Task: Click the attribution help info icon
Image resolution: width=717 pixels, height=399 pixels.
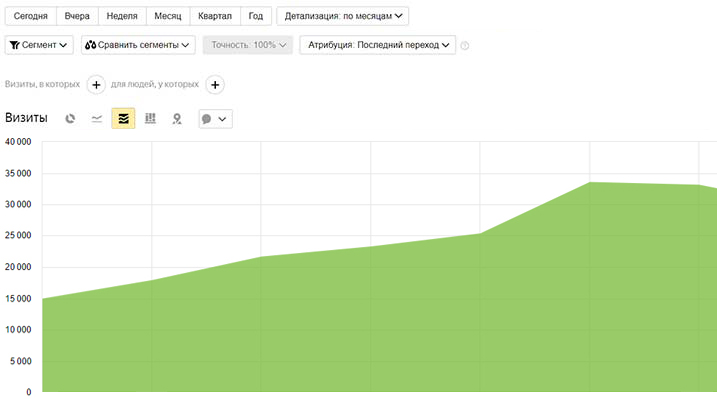Action: click(465, 45)
